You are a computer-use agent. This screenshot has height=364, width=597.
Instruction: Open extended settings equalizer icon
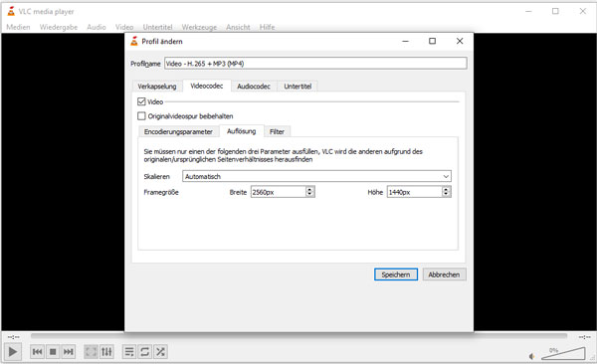coord(106,351)
